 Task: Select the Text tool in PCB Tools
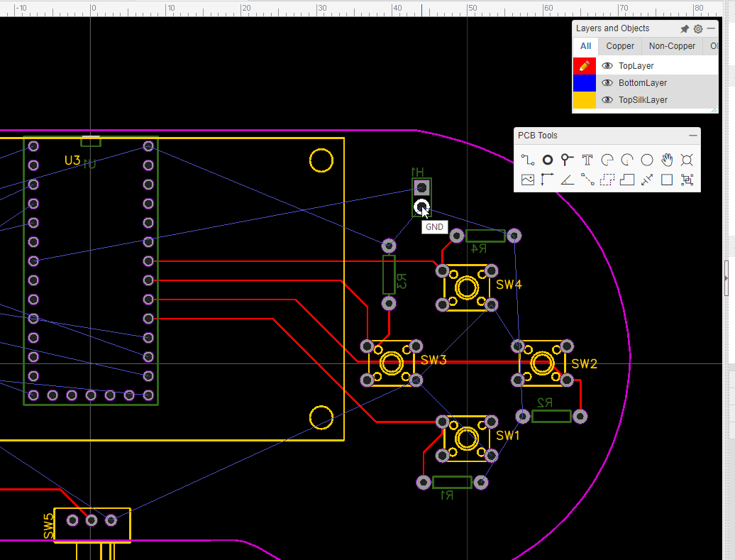(587, 160)
